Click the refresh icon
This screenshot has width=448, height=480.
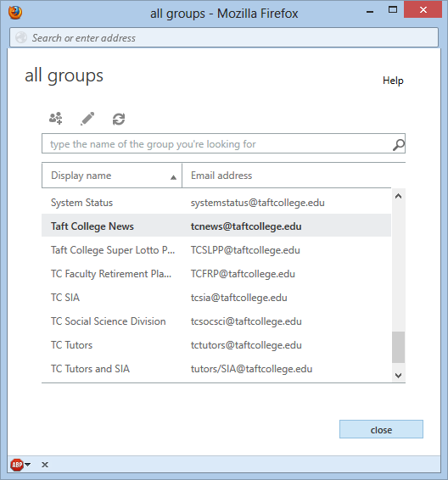pyautogui.click(x=119, y=119)
